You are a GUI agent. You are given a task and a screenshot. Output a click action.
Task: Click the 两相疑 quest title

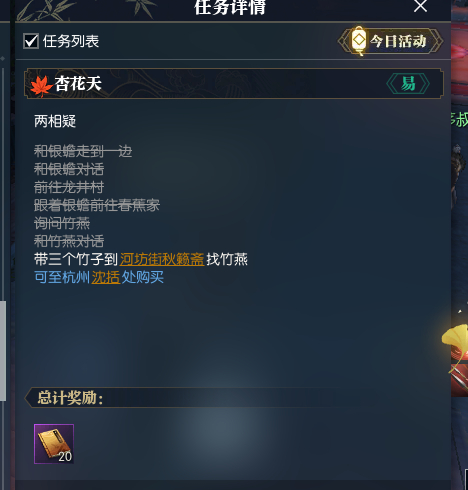pyautogui.click(x=55, y=121)
